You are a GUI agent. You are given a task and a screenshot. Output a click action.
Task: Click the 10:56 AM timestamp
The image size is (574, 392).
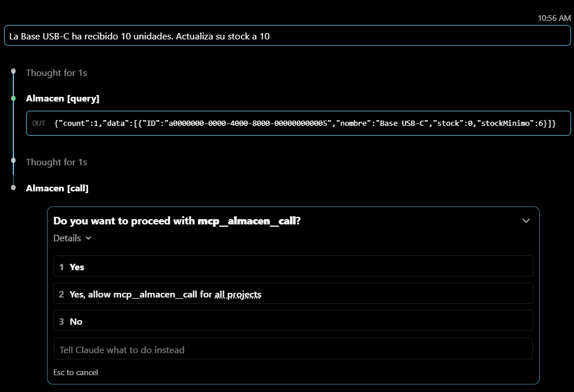click(x=554, y=18)
